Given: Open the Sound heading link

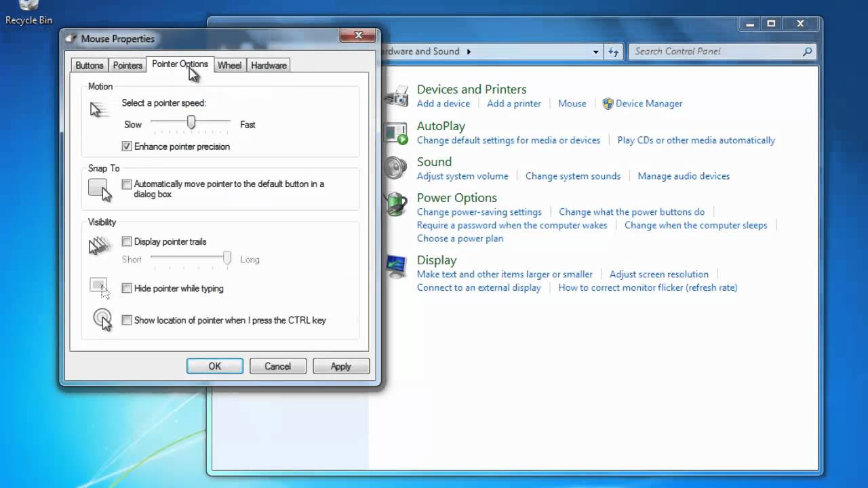Looking at the screenshot, I should pyautogui.click(x=434, y=162).
